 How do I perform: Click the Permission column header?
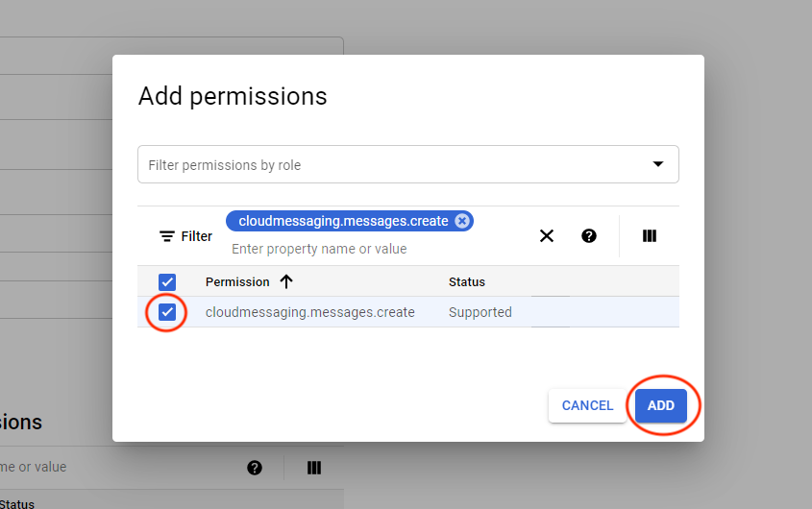point(237,282)
